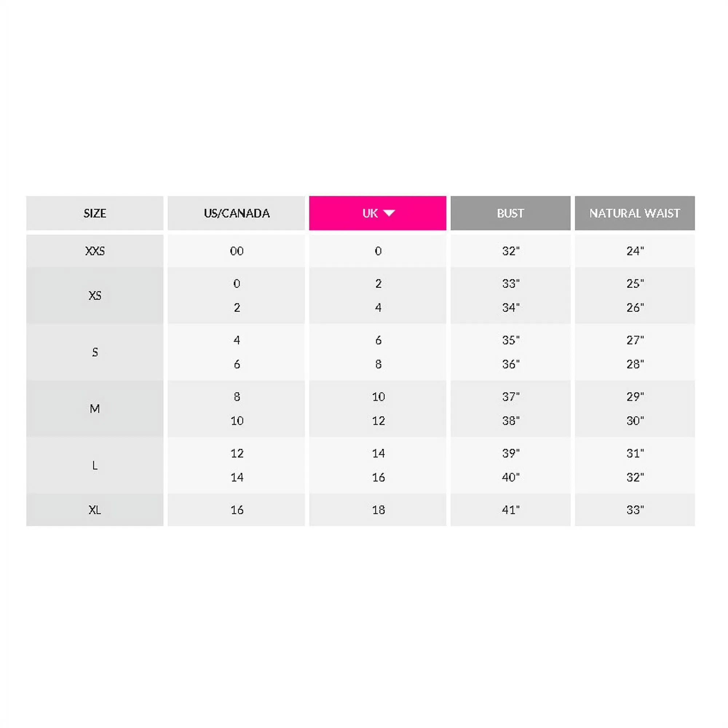This screenshot has height=728, width=728.
Task: Select the XS size row label
Action: point(95,296)
